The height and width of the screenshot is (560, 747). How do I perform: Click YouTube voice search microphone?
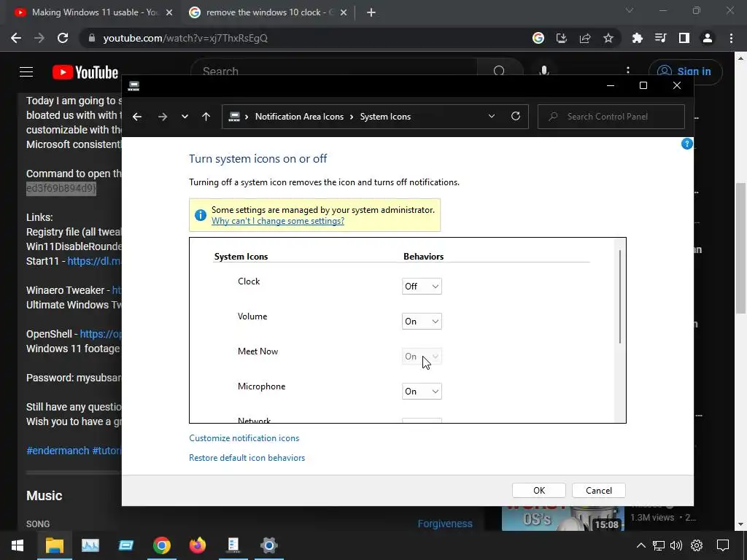point(543,71)
